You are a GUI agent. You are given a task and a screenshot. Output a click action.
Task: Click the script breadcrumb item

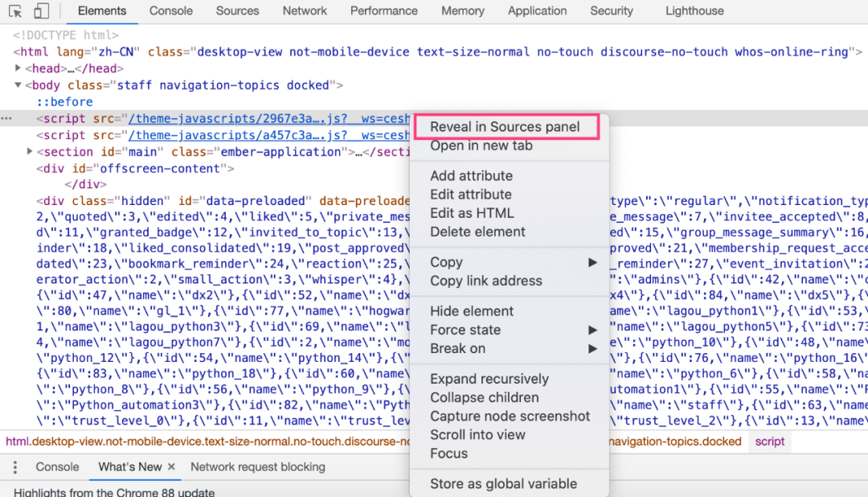pos(769,442)
